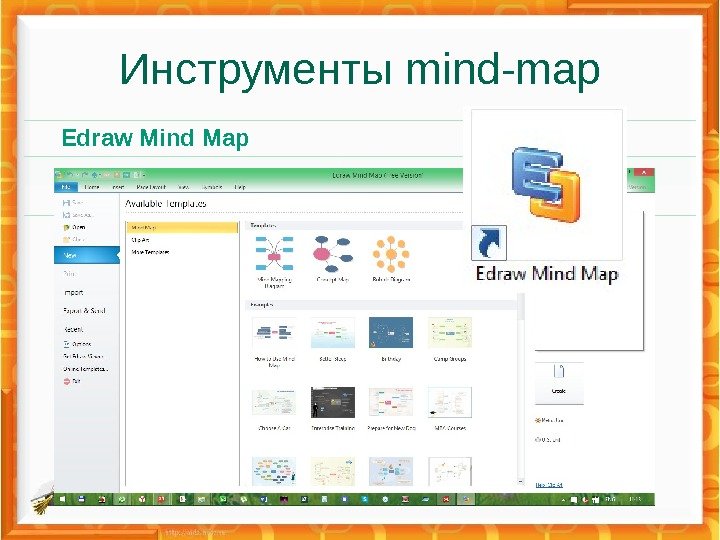720x540 pixels.
Task: Open the Symbols ribbon tab
Action: pos(212,187)
